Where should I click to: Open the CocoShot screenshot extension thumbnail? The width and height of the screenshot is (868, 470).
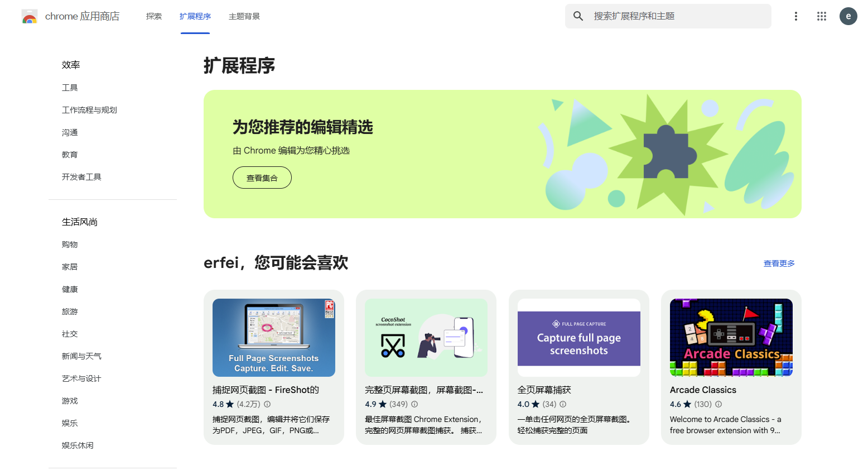[x=426, y=338]
